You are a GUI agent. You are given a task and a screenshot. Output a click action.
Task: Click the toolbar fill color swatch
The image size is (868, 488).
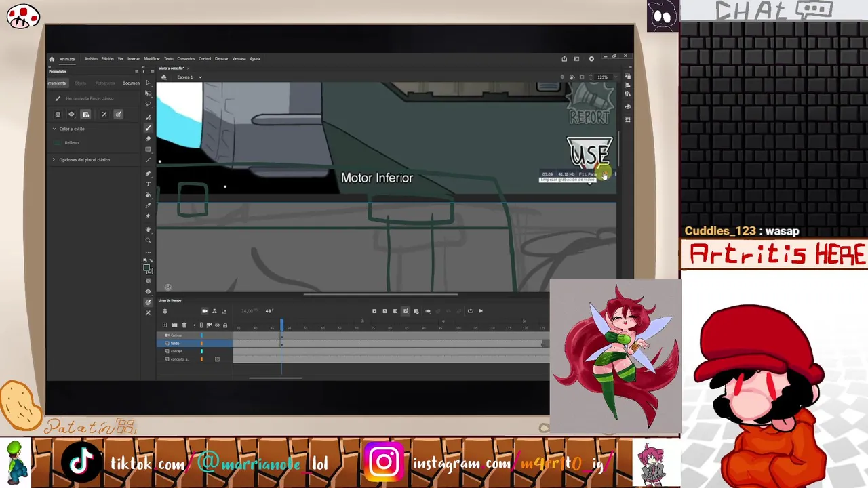click(147, 269)
